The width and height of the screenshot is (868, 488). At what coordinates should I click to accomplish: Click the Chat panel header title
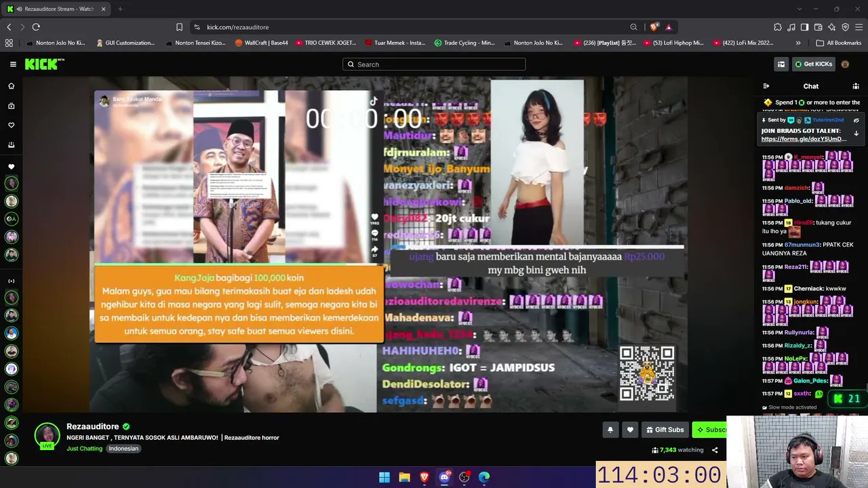point(811,86)
